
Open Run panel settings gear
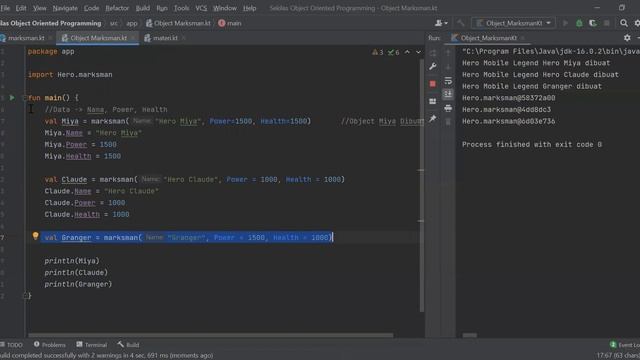tap(627, 38)
